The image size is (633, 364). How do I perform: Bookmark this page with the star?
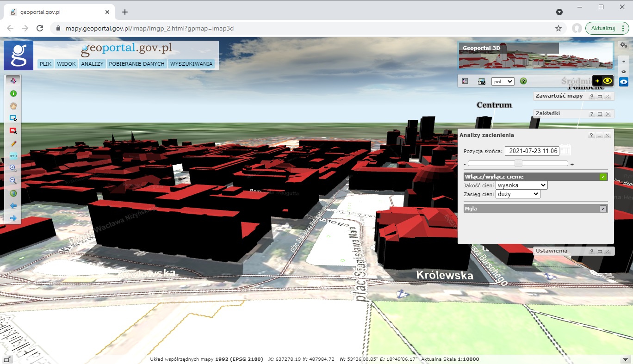click(559, 28)
